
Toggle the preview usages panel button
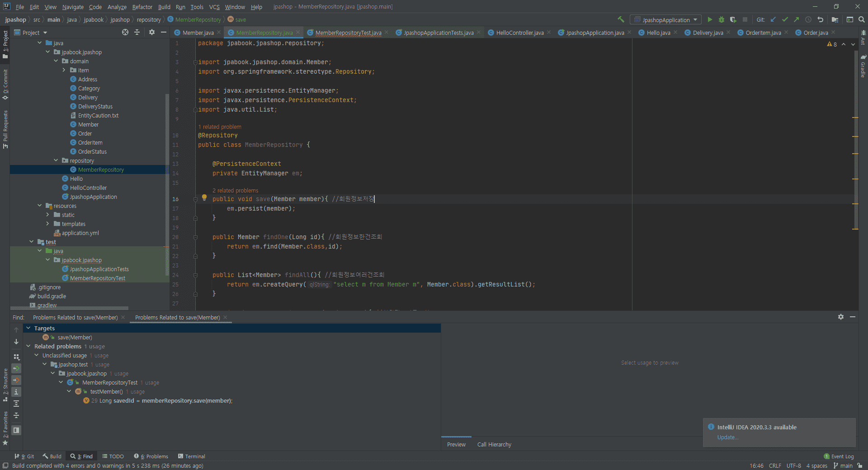[x=16, y=430]
